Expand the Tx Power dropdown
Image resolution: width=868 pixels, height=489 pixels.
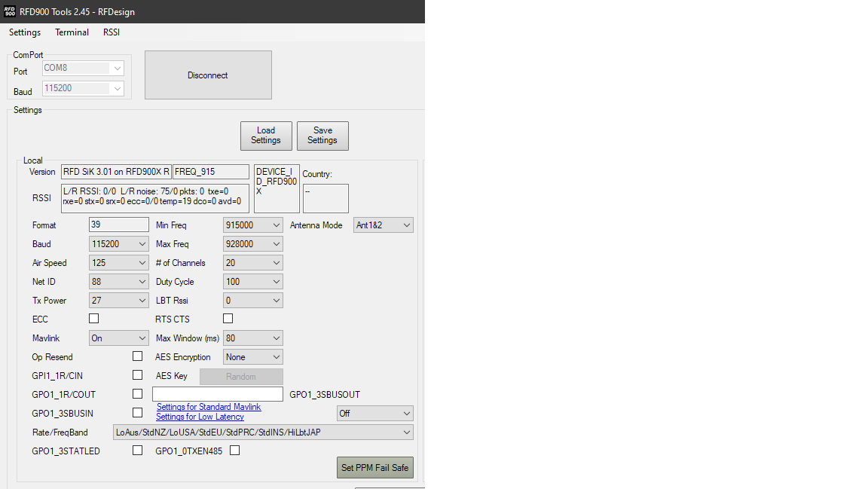pos(118,301)
